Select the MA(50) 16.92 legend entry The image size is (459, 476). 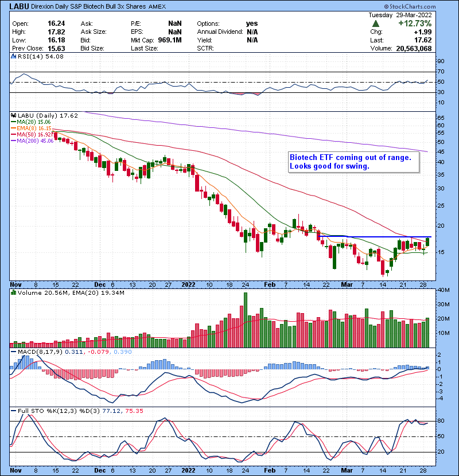pyautogui.click(x=32, y=134)
